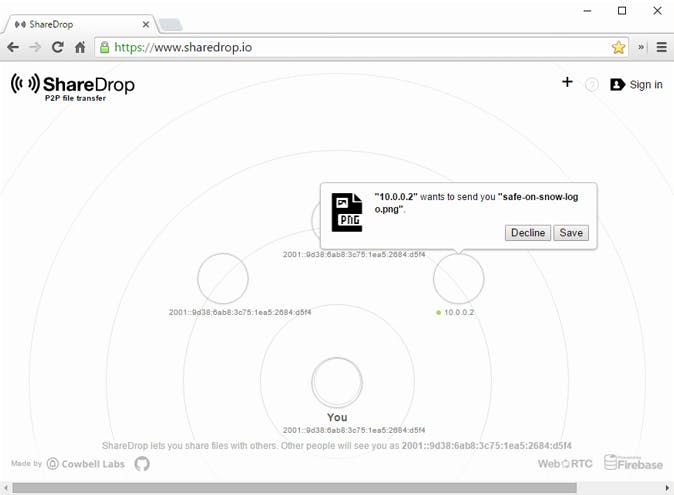Reload the ShareDrop page
This screenshot has height=495, width=674.
pos(58,47)
